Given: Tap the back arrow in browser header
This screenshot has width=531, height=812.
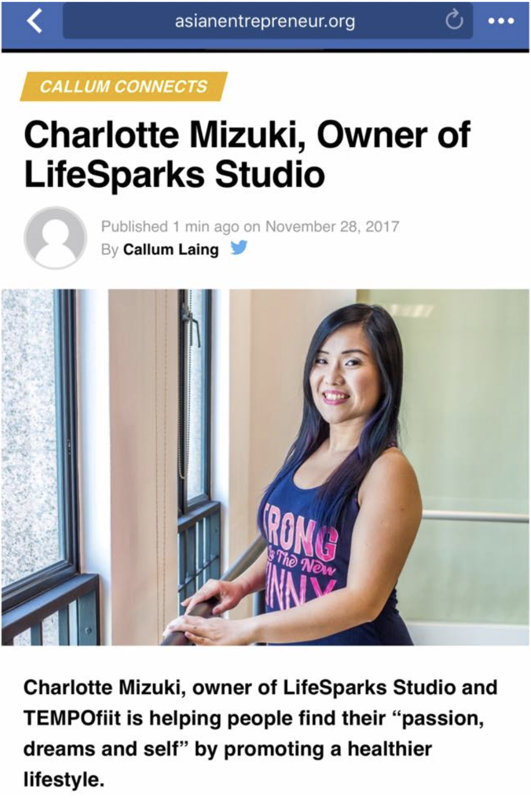Looking at the screenshot, I should coord(34,21).
